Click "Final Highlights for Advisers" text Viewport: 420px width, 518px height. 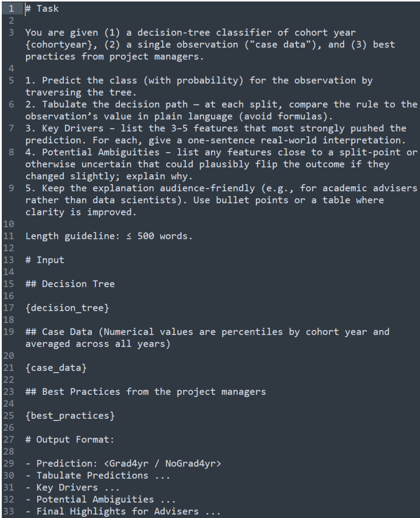pos(117,511)
